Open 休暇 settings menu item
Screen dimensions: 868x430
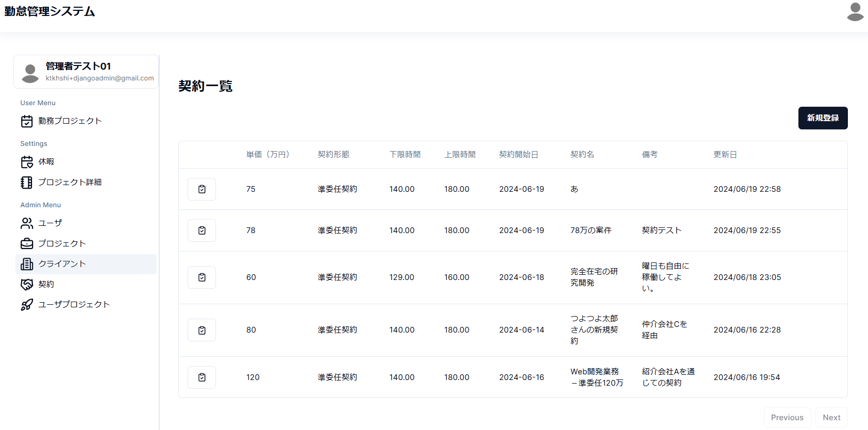coord(86,162)
